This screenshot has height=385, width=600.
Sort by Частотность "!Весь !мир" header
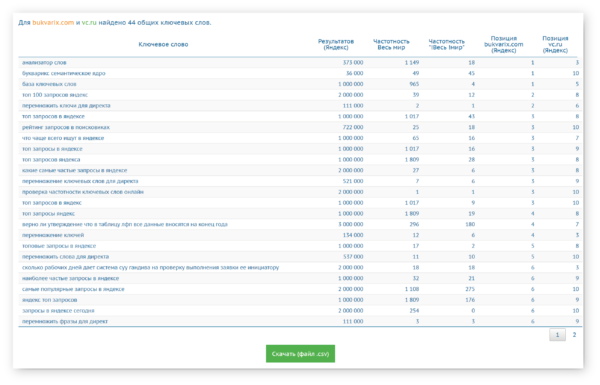tap(447, 44)
